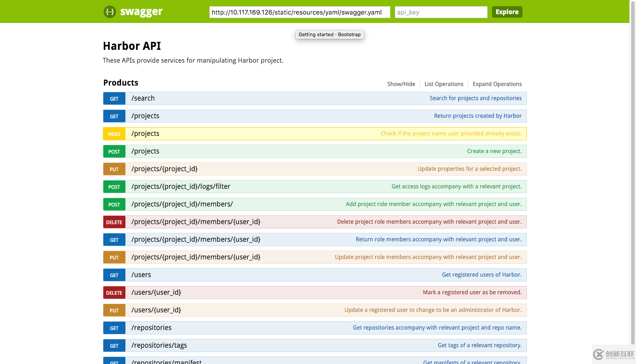Open 'Search for projects and repositories' link
This screenshot has height=364, width=636.
pos(476,98)
